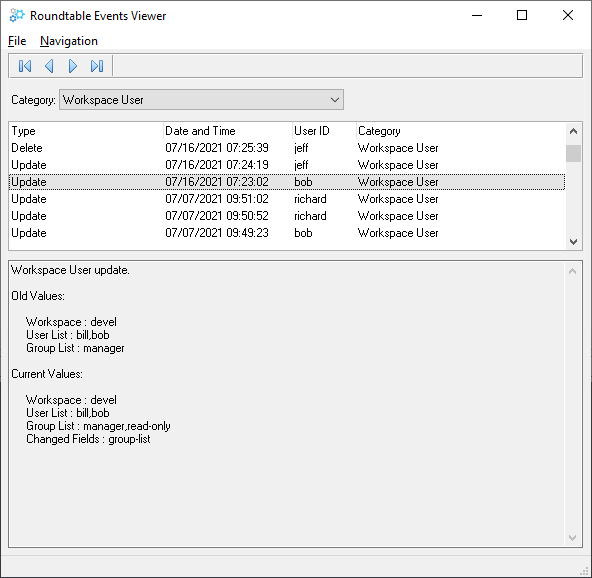Go to the first event record
The height and width of the screenshot is (578, 592).
pyautogui.click(x=25, y=66)
